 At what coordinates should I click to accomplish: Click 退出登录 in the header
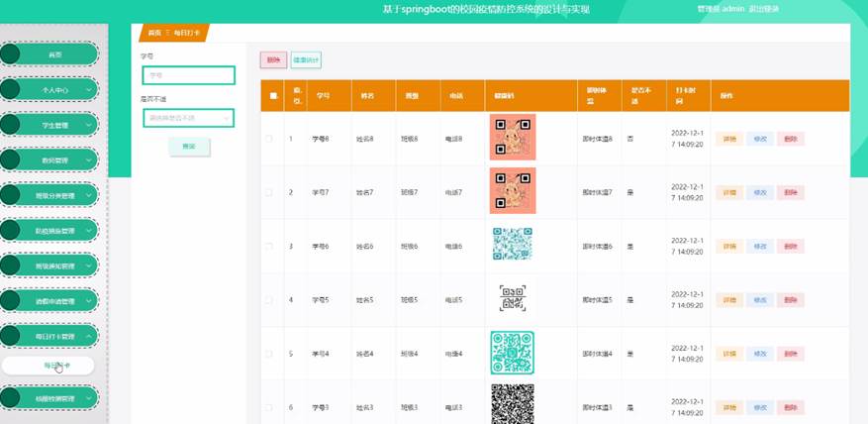[x=764, y=9]
